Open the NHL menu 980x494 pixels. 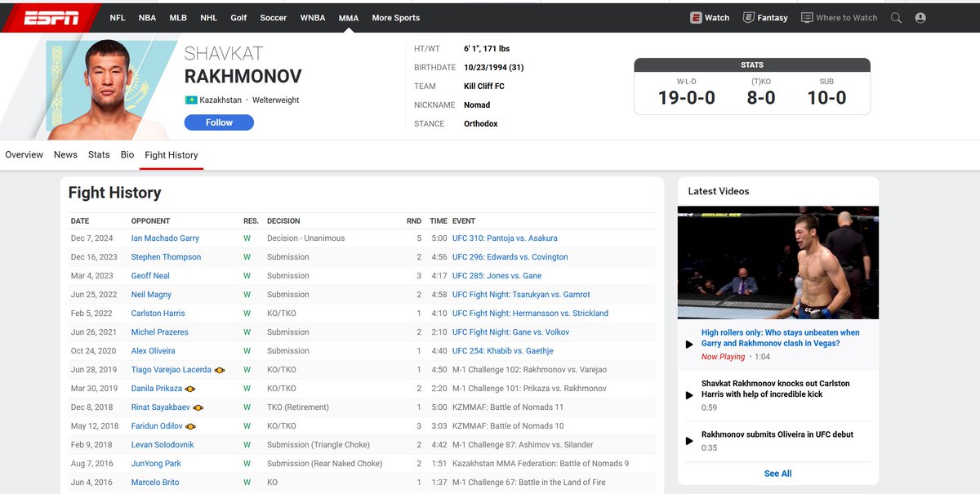click(x=209, y=17)
